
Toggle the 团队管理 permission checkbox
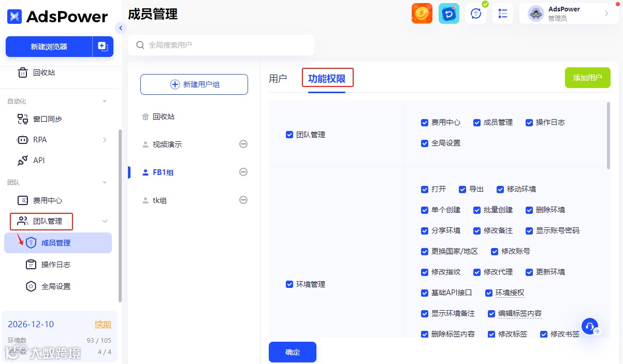click(x=289, y=135)
